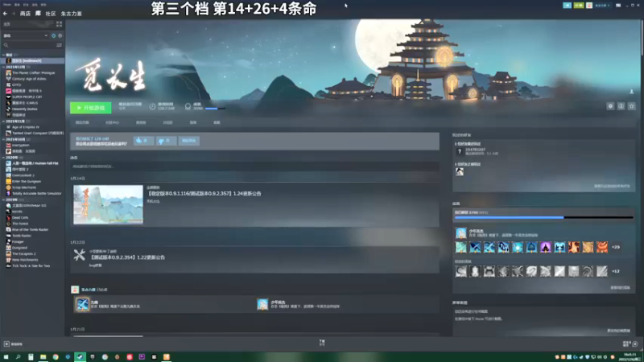Image resolution: width=644 pixels, height=362 pixels.
Task: Open the first locked gray achievement icon
Action: point(460,271)
